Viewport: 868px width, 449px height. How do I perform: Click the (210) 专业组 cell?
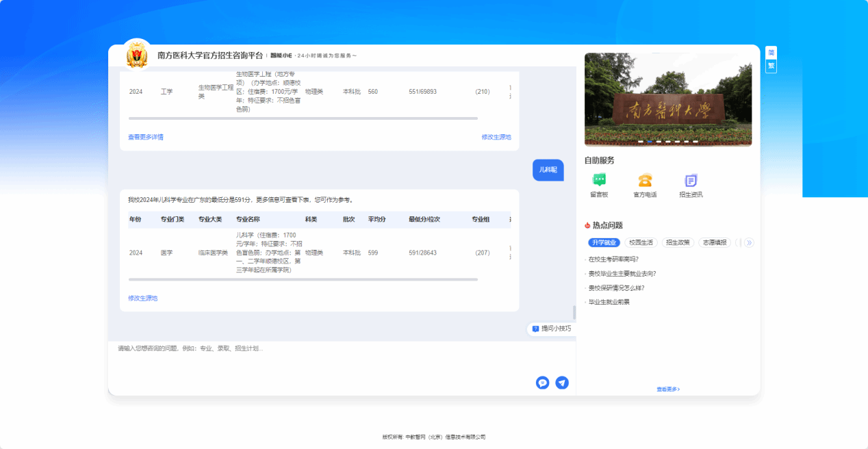click(483, 92)
